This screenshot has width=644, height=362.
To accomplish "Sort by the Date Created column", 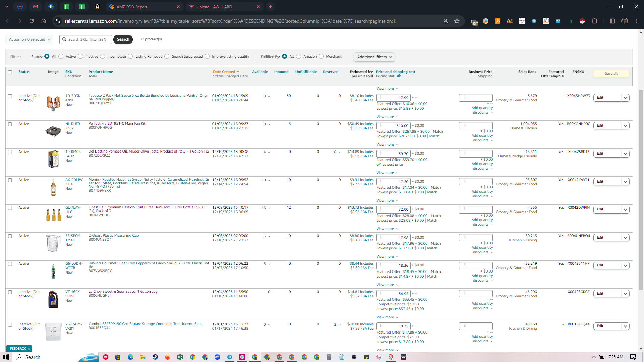I will pyautogui.click(x=226, y=72).
